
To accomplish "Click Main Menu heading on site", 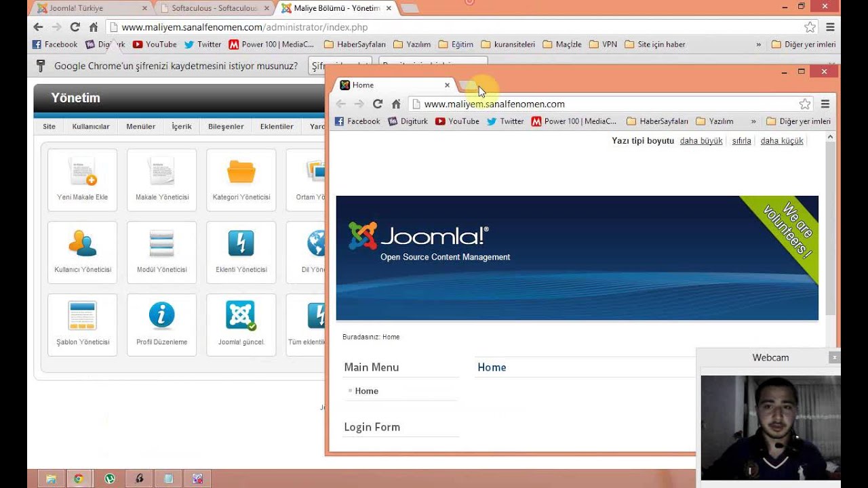I will coord(371,367).
